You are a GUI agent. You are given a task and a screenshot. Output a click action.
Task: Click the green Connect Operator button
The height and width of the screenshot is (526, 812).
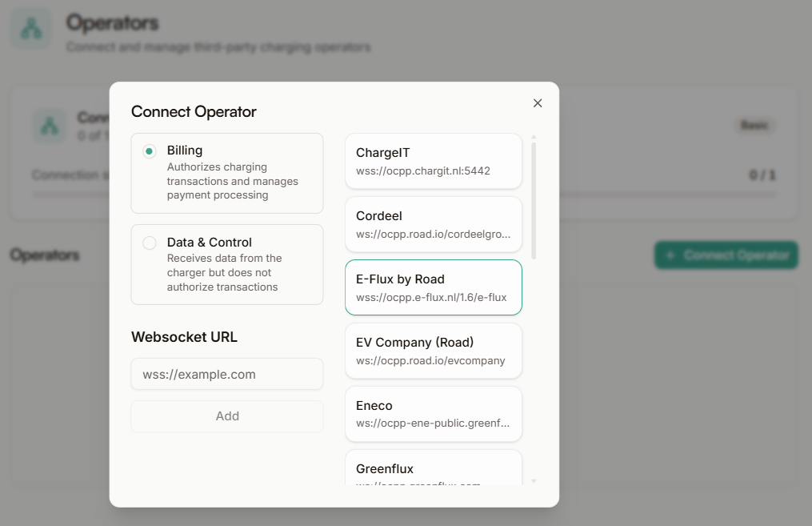[x=726, y=255]
